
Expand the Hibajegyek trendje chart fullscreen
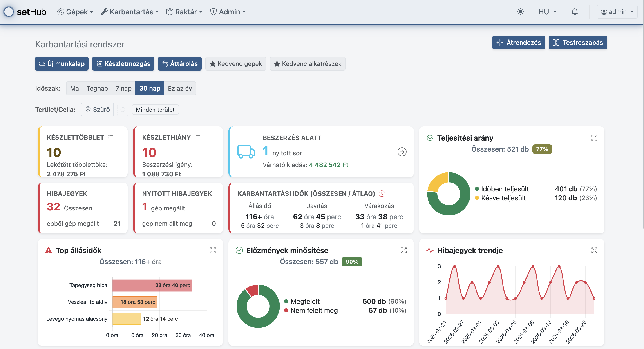pyautogui.click(x=594, y=250)
